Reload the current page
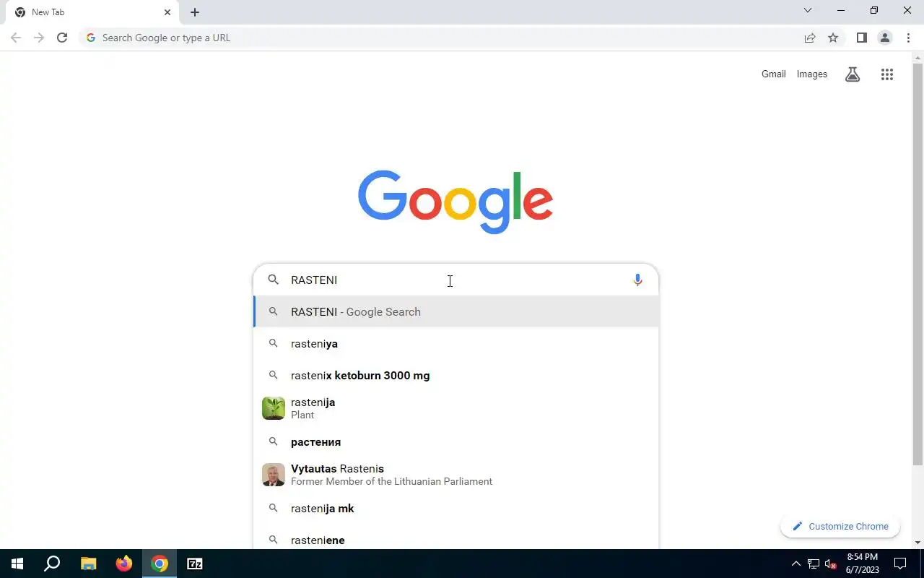Image resolution: width=924 pixels, height=578 pixels. pos(62,38)
